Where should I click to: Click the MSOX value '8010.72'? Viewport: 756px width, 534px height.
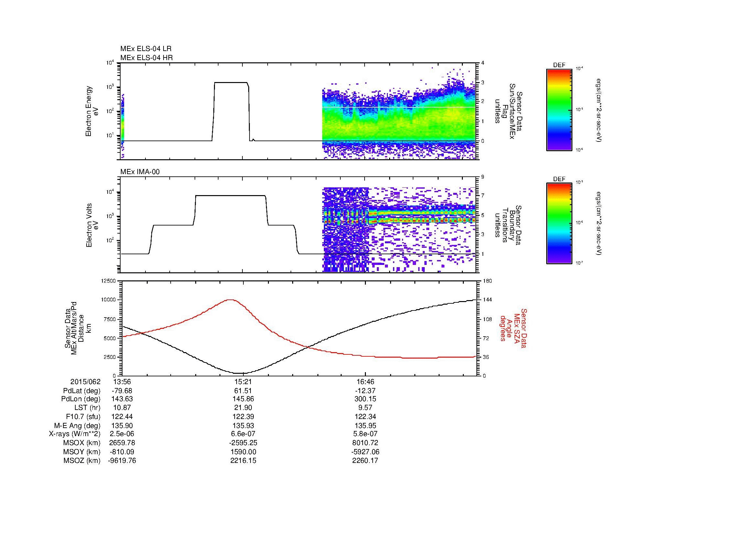tap(365, 443)
